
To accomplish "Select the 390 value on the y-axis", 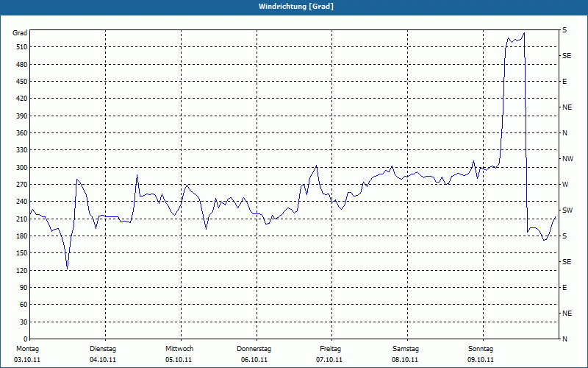I will pyautogui.click(x=21, y=116).
